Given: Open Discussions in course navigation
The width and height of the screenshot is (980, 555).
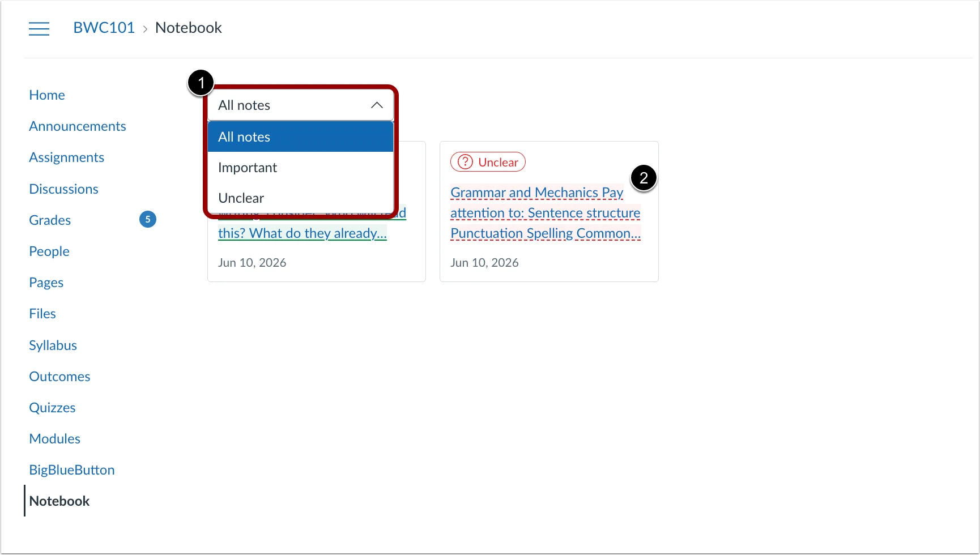Looking at the screenshot, I should click(x=64, y=189).
